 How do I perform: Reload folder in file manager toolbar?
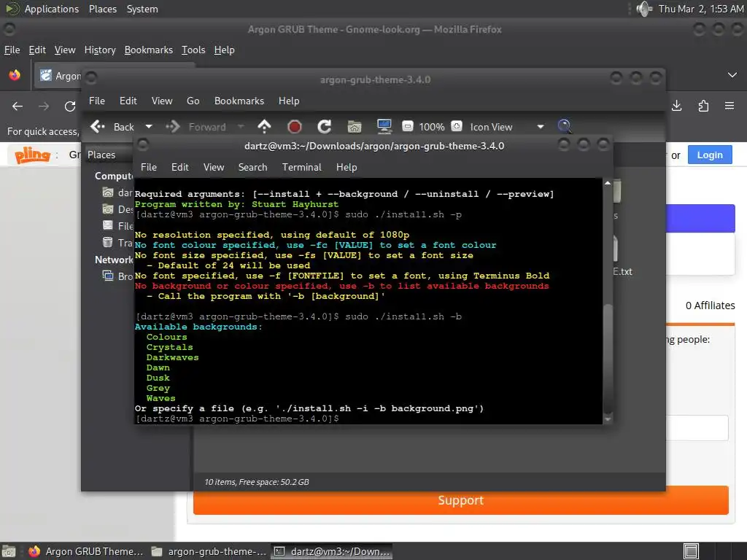click(325, 127)
